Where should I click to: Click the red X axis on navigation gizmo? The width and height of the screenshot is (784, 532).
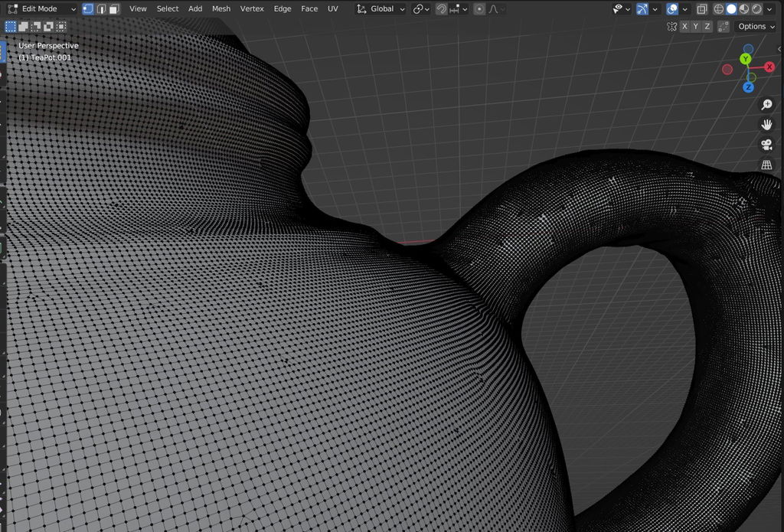point(769,67)
